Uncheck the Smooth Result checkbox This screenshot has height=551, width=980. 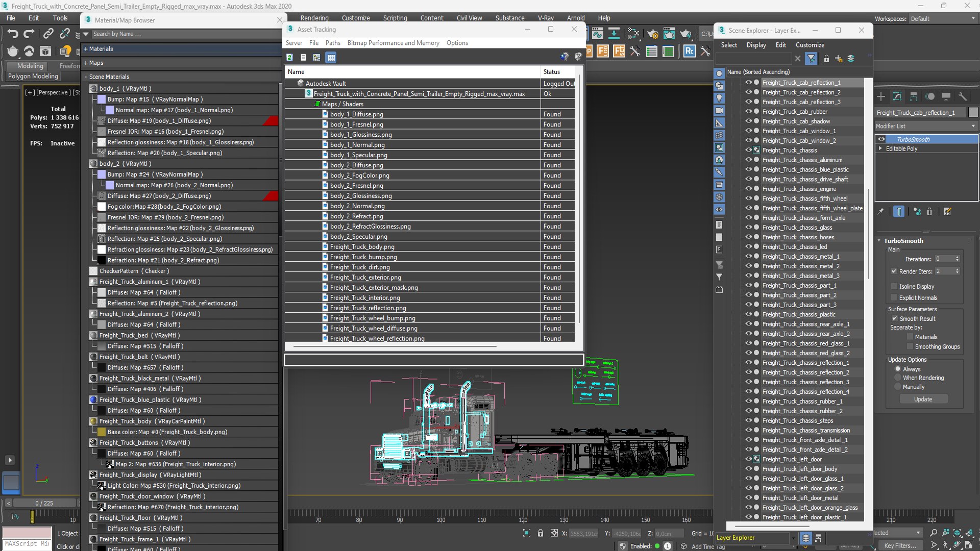coord(895,318)
